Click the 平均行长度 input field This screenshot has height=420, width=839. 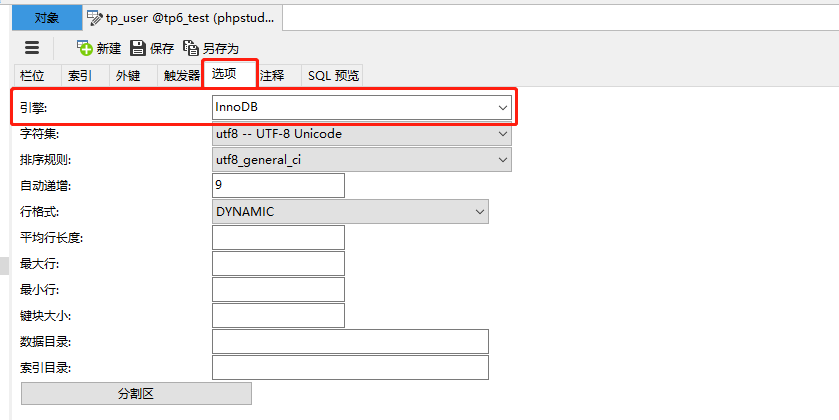click(x=278, y=238)
